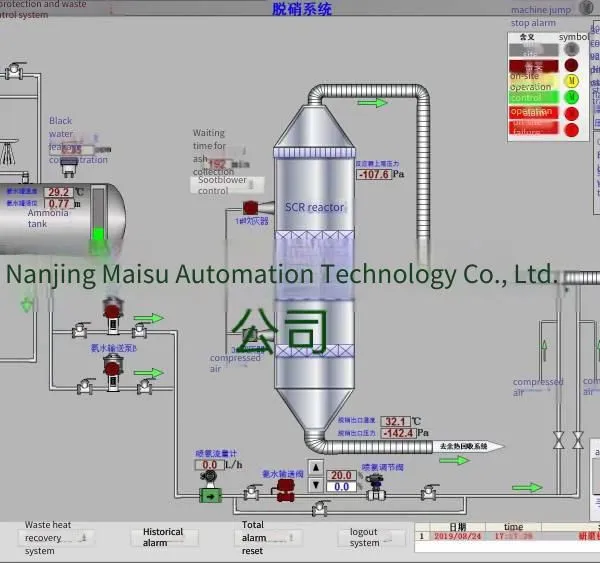Click the time column header in alarm table
Viewport: 600px width, 563px height.
[x=514, y=527]
